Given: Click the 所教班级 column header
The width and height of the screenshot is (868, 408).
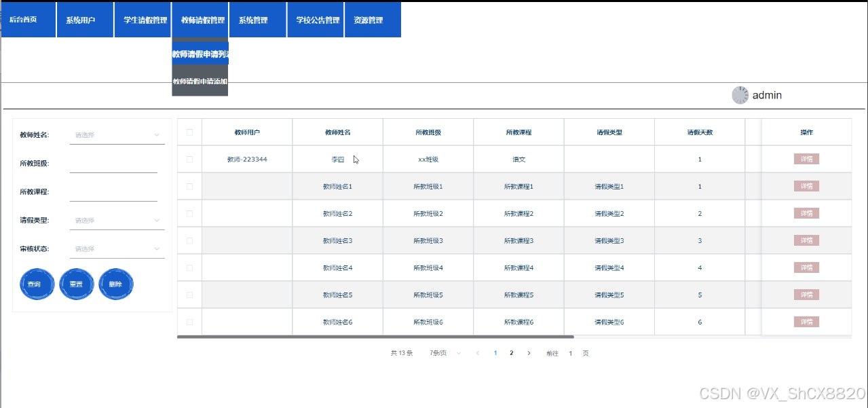Looking at the screenshot, I should coord(428,132).
